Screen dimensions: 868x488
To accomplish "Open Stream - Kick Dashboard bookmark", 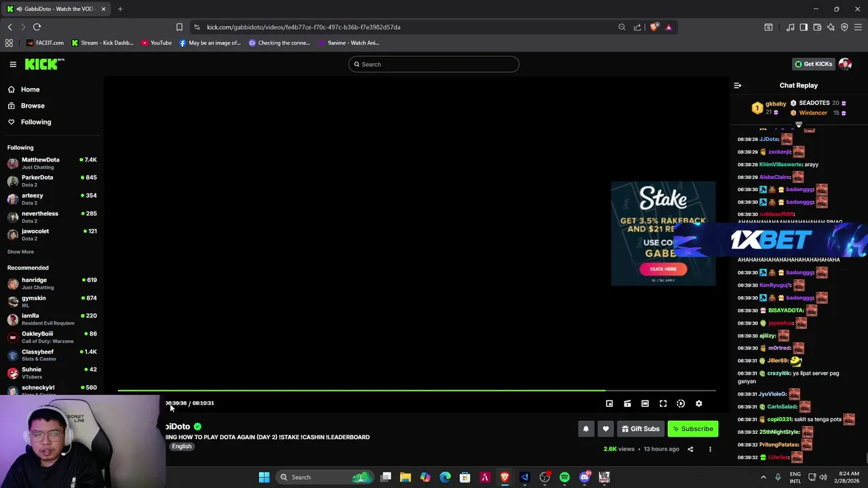I will pos(102,43).
